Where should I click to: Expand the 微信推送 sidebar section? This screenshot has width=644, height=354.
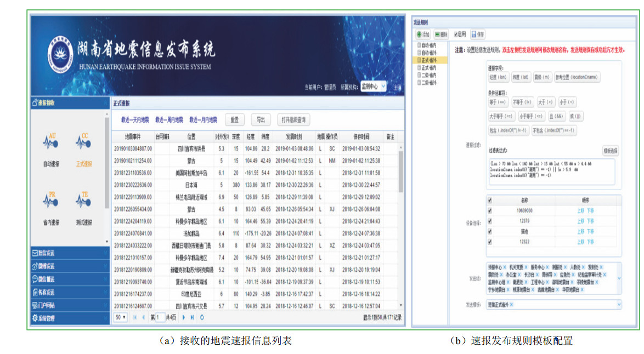pos(70,279)
